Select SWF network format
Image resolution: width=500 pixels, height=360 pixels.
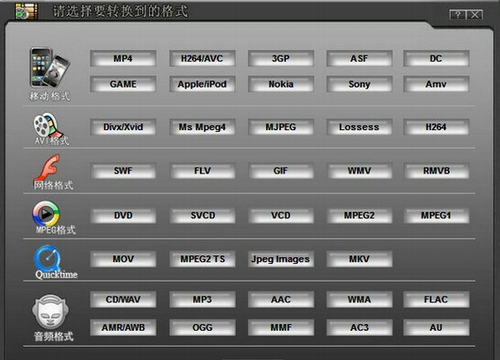click(x=123, y=171)
